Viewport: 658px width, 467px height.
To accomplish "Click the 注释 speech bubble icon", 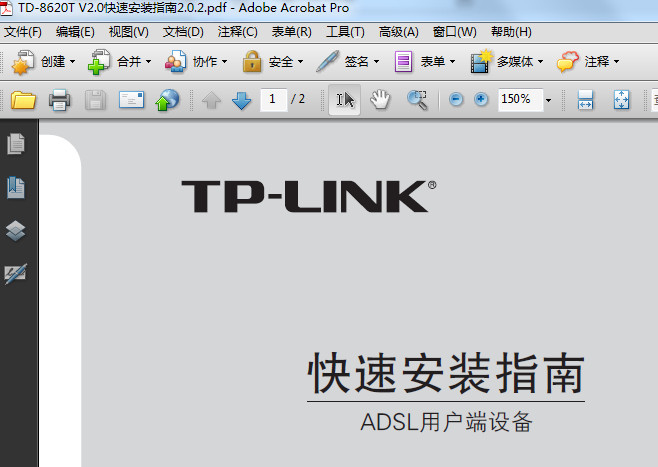I will (x=568, y=62).
